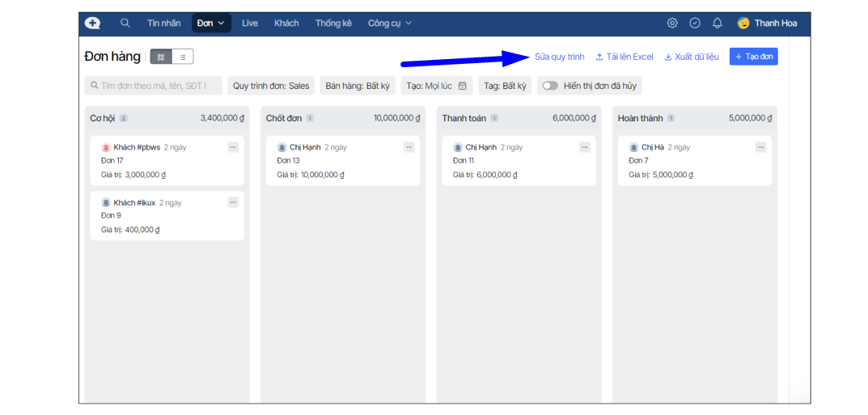Screen dimensions: 868x415
Task: Open search with the magnifier icon
Action: tap(125, 23)
